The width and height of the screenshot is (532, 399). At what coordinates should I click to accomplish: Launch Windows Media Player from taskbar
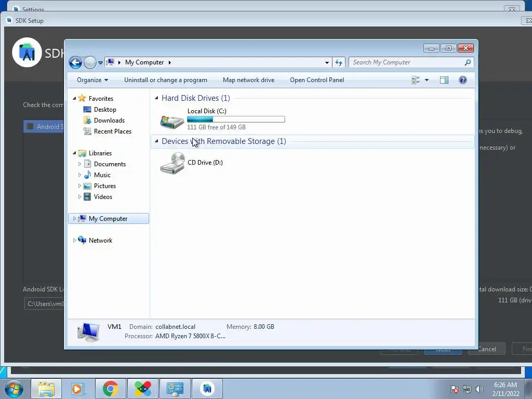77,389
